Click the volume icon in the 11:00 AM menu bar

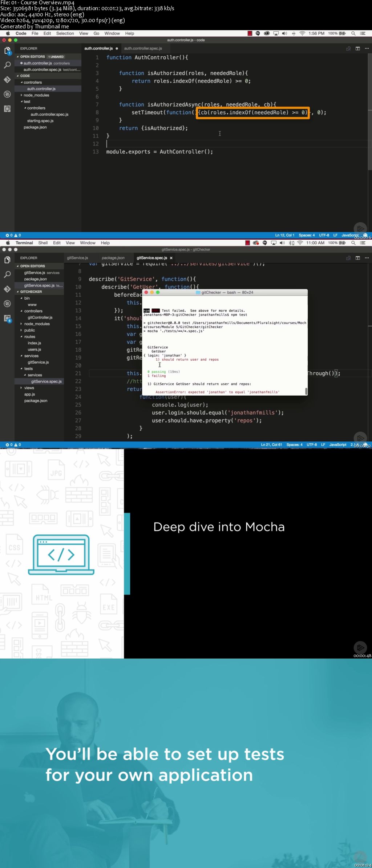pyautogui.click(x=282, y=243)
